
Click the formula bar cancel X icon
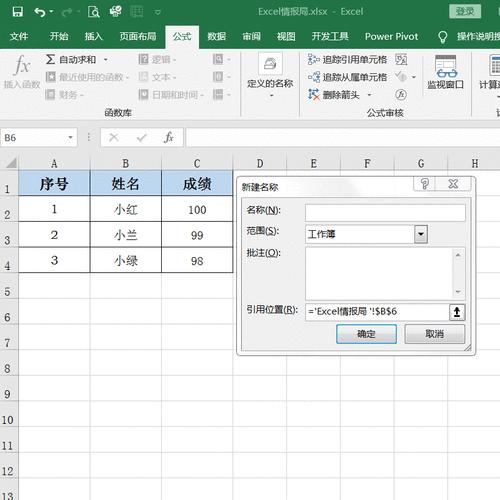114,137
